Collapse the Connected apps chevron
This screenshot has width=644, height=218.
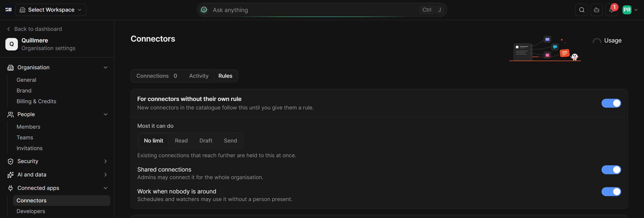click(106, 188)
